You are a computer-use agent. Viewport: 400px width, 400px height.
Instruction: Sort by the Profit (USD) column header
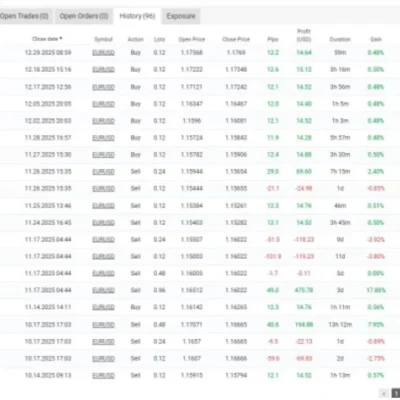pyautogui.click(x=304, y=35)
